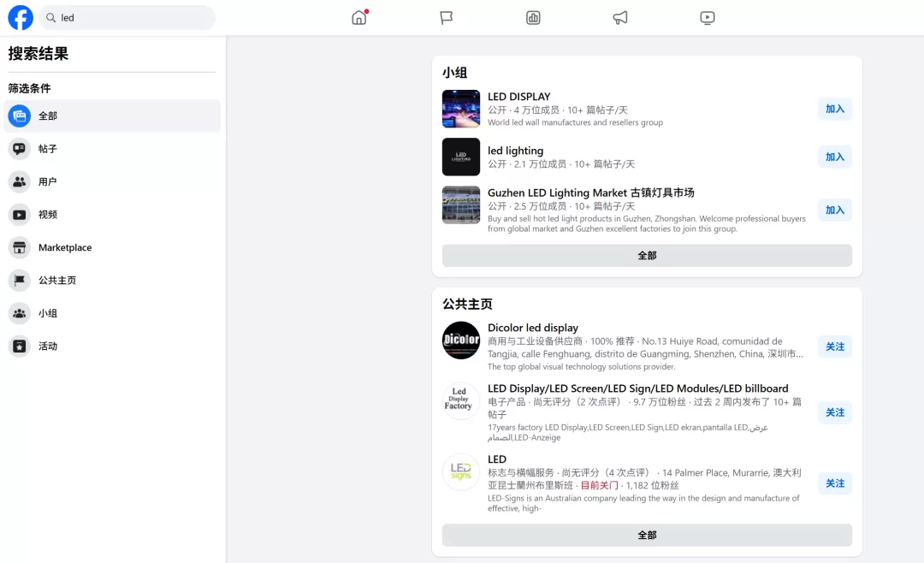Image resolution: width=924 pixels, height=563 pixels.
Task: Click the 活动 events filter icon
Action: (20, 346)
